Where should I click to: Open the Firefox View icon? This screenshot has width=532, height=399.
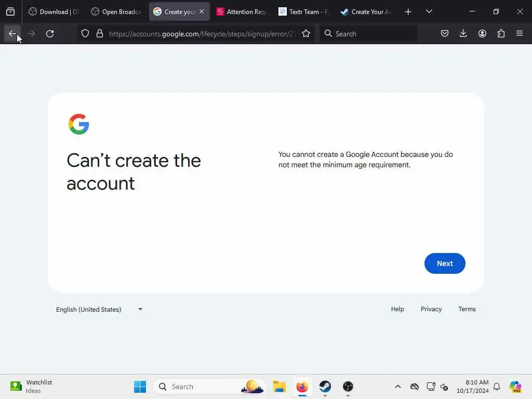[10, 12]
